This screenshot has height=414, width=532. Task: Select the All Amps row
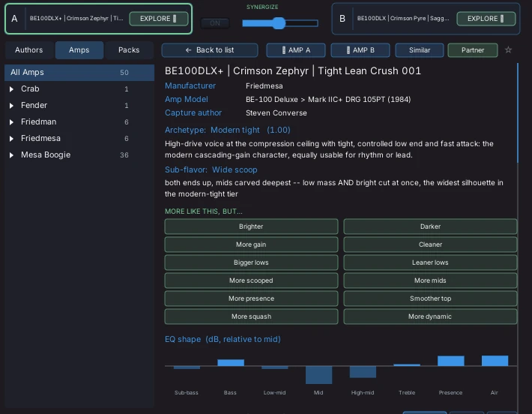click(x=79, y=72)
